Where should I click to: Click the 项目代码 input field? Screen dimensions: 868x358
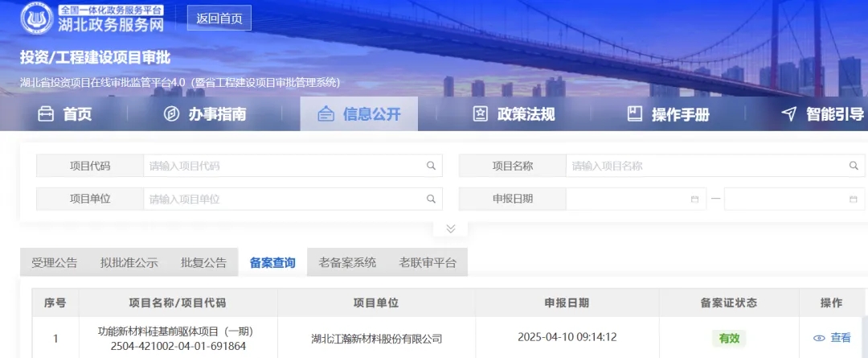coord(293,166)
